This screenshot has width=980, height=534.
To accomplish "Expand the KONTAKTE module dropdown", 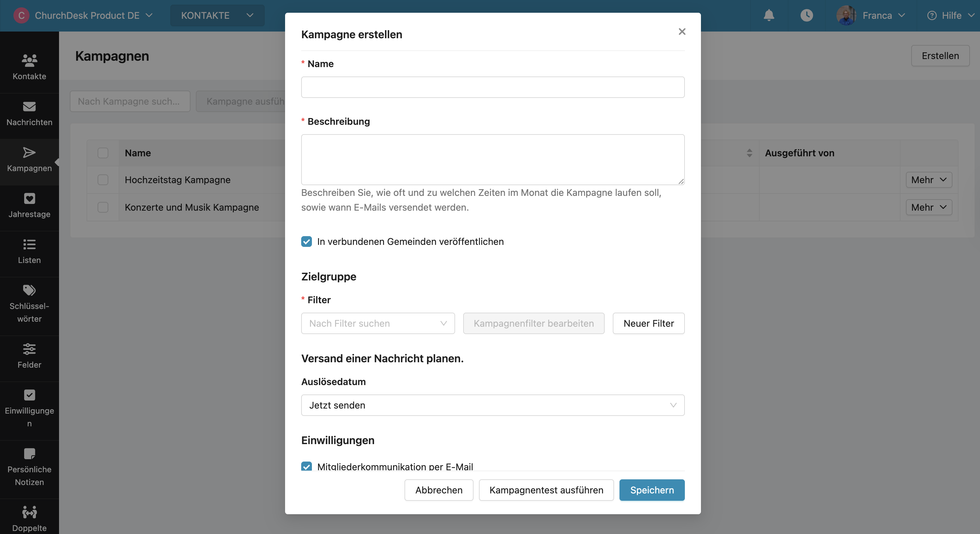I will click(x=217, y=16).
